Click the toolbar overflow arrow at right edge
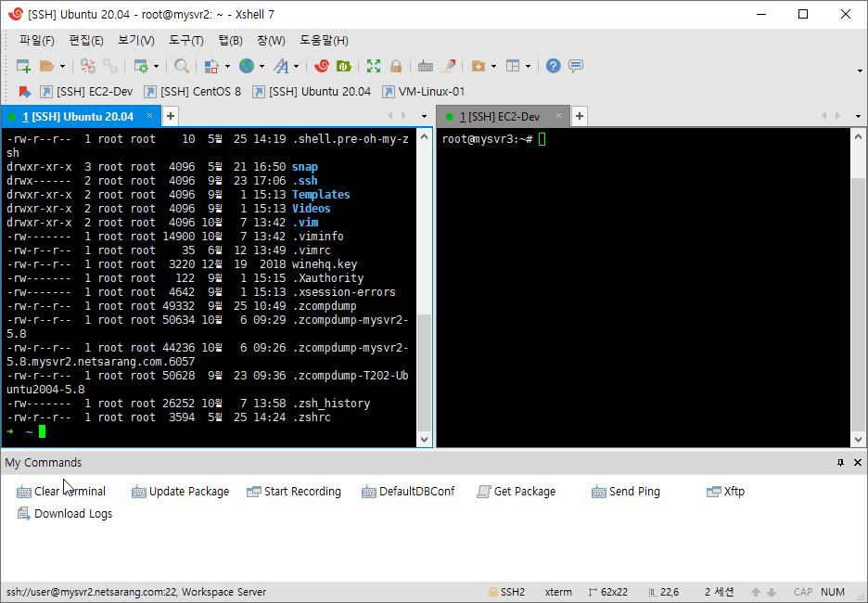 pos(860,71)
